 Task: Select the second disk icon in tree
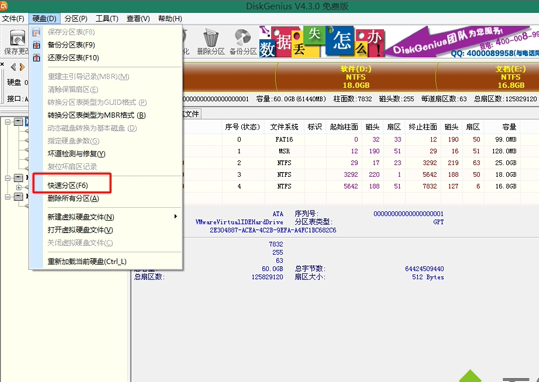pos(18,178)
